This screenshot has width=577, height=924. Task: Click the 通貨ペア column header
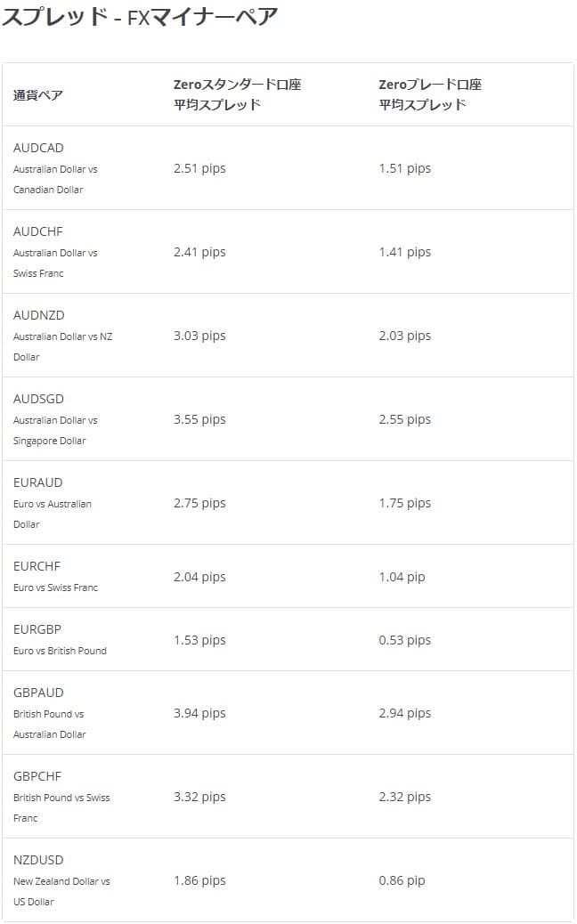click(38, 95)
